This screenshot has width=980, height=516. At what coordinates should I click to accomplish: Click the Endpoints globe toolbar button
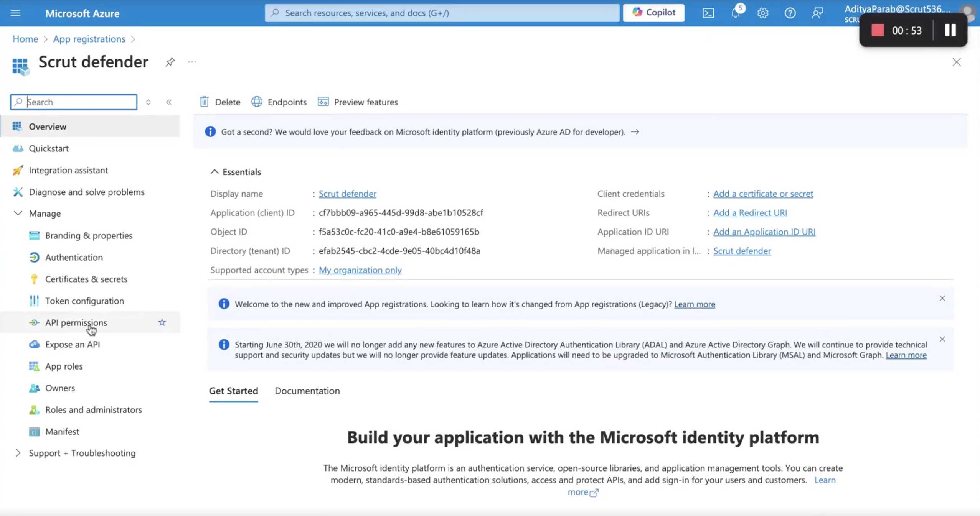pos(279,102)
